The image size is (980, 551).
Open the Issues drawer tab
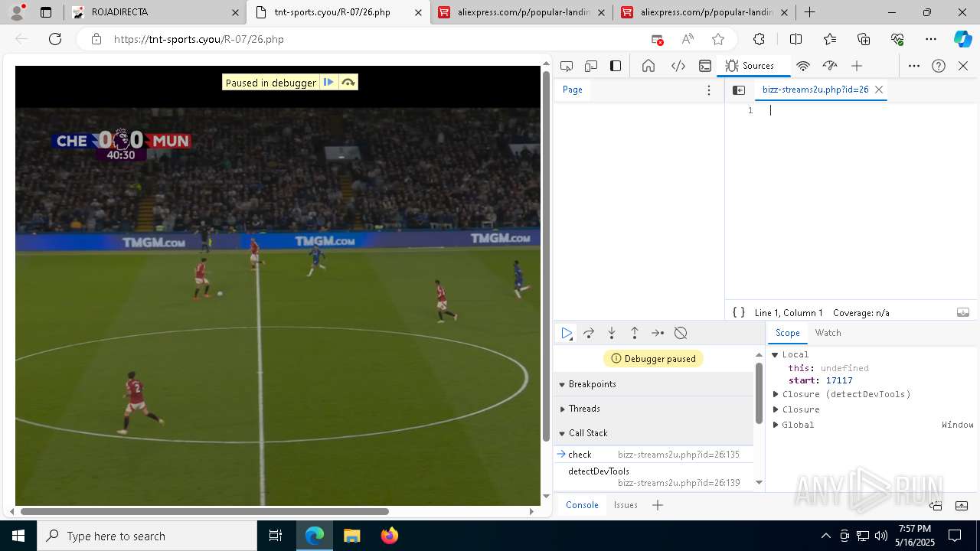coord(626,505)
